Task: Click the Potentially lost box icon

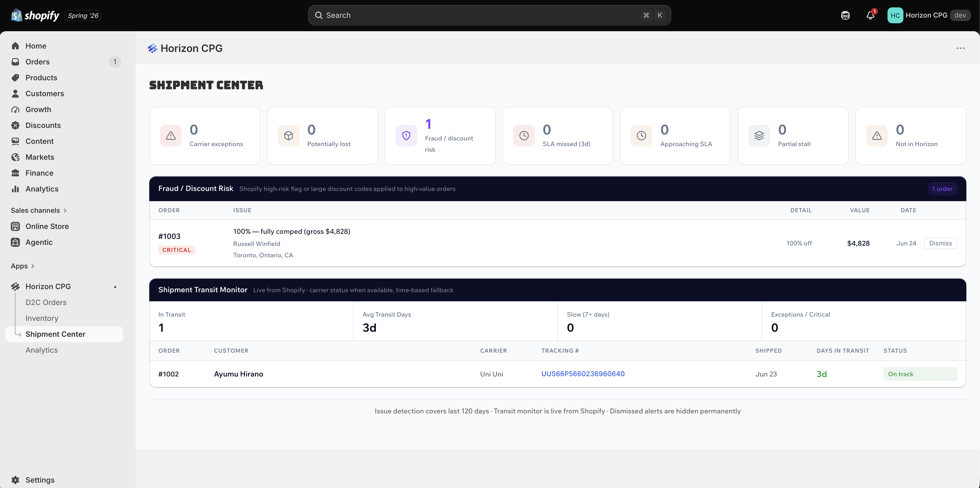Action: pos(288,135)
